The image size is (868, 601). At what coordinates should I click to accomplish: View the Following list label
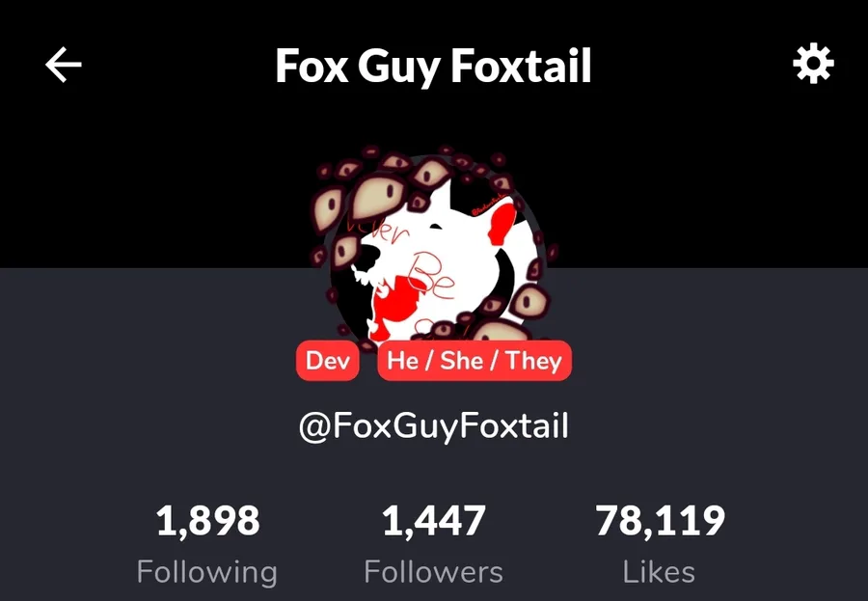(207, 572)
